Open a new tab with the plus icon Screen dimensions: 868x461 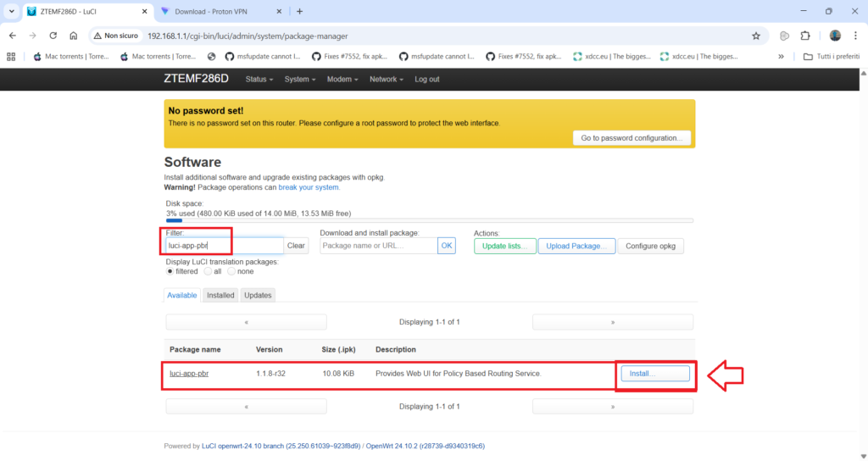click(x=299, y=12)
